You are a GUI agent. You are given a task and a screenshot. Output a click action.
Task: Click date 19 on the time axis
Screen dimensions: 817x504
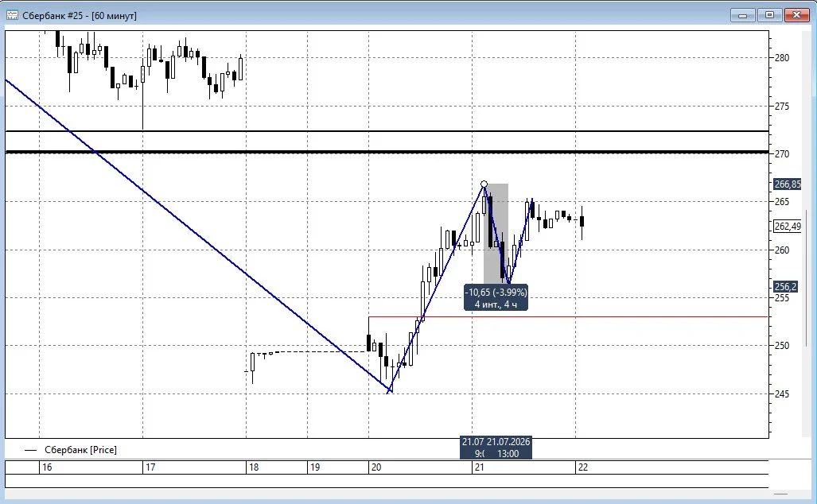pyautogui.click(x=315, y=467)
